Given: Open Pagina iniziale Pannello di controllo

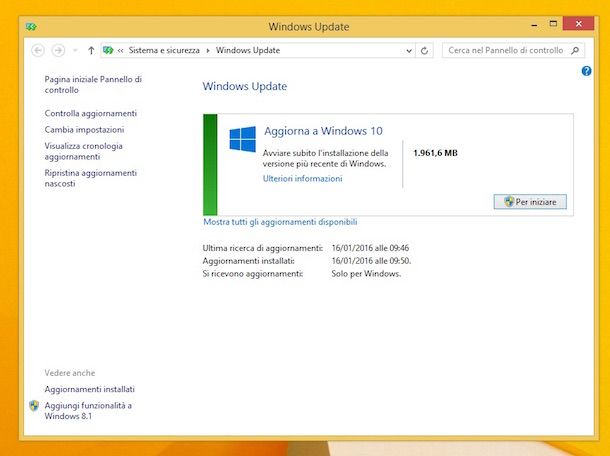Looking at the screenshot, I should pyautogui.click(x=93, y=84).
